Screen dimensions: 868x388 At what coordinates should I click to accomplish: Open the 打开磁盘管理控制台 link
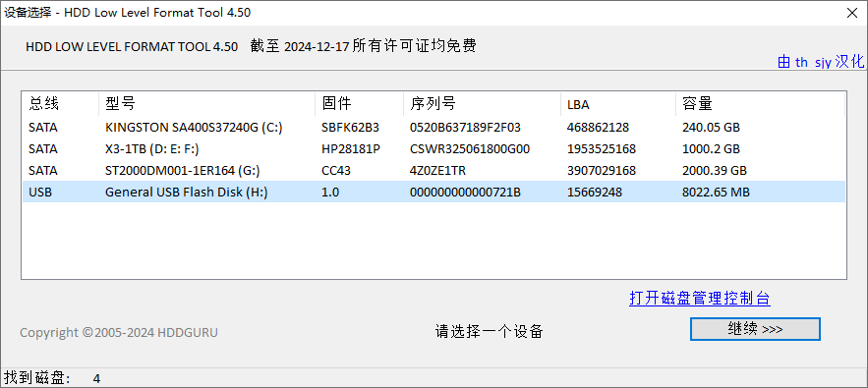700,299
